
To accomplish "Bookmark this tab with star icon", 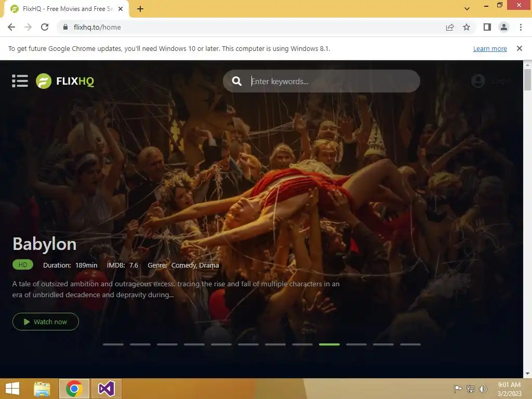I will coord(467,27).
